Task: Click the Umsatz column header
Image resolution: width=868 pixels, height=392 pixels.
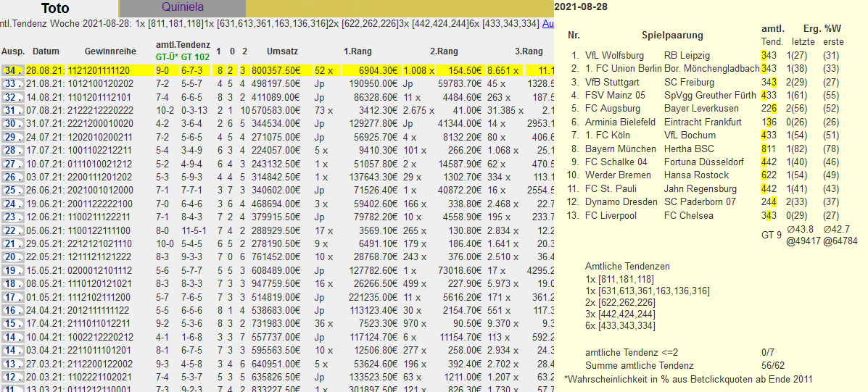Action: [282, 51]
